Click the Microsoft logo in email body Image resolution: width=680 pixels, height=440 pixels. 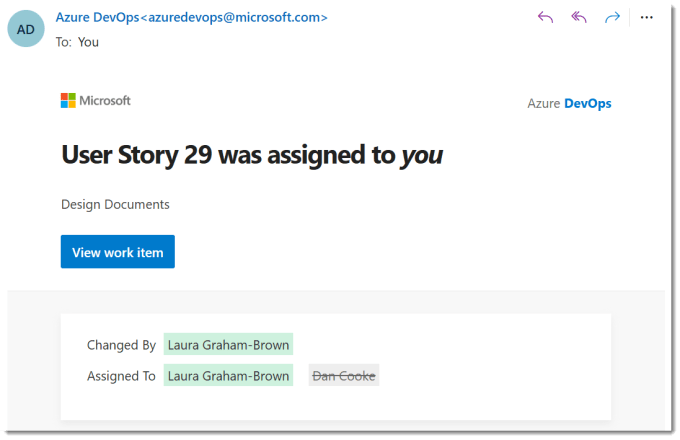[x=95, y=101]
